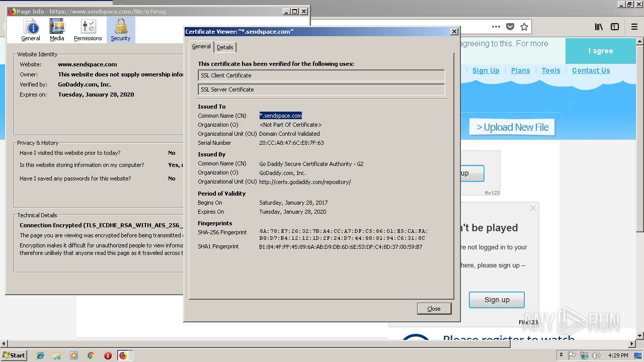
Task: Click the SSL Server Certificate use entry
Action: pyautogui.click(x=321, y=89)
